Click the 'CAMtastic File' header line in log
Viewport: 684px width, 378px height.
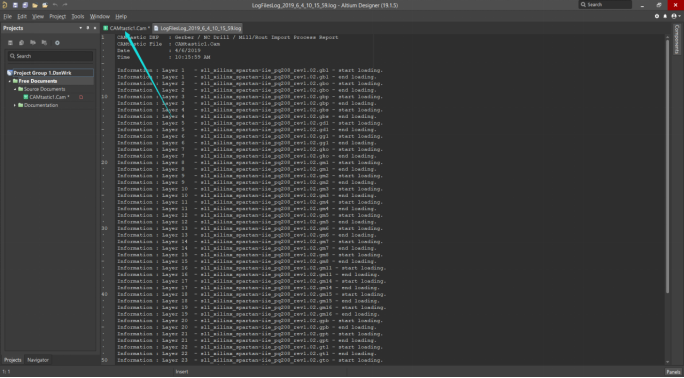pos(168,44)
